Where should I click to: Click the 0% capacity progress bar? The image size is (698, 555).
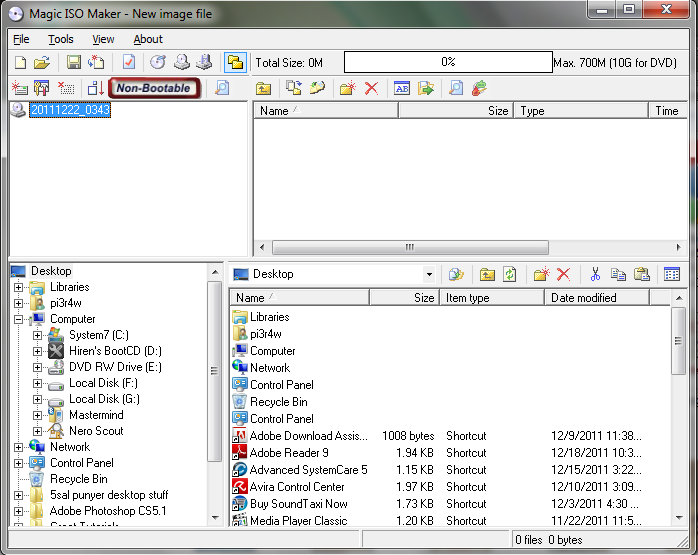tap(448, 62)
